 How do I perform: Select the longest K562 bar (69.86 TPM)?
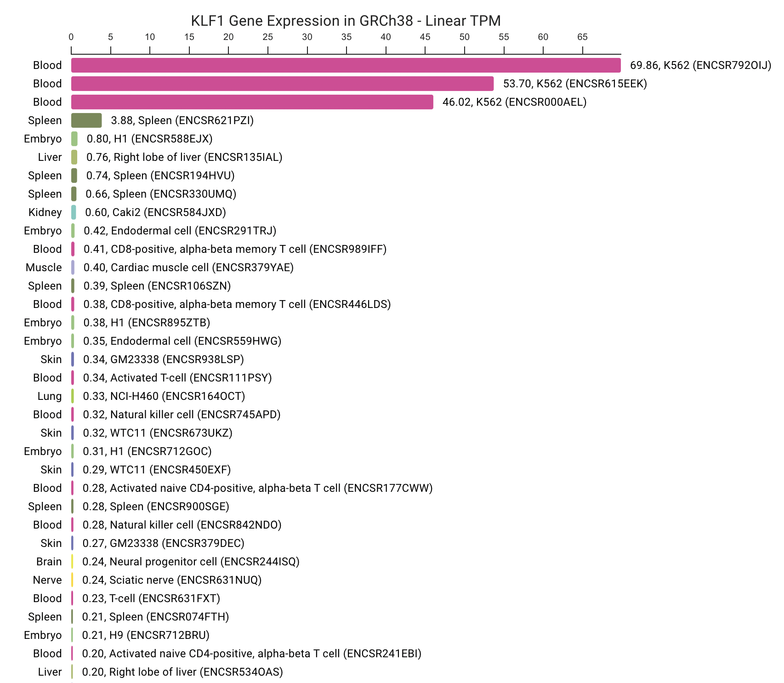click(x=345, y=65)
